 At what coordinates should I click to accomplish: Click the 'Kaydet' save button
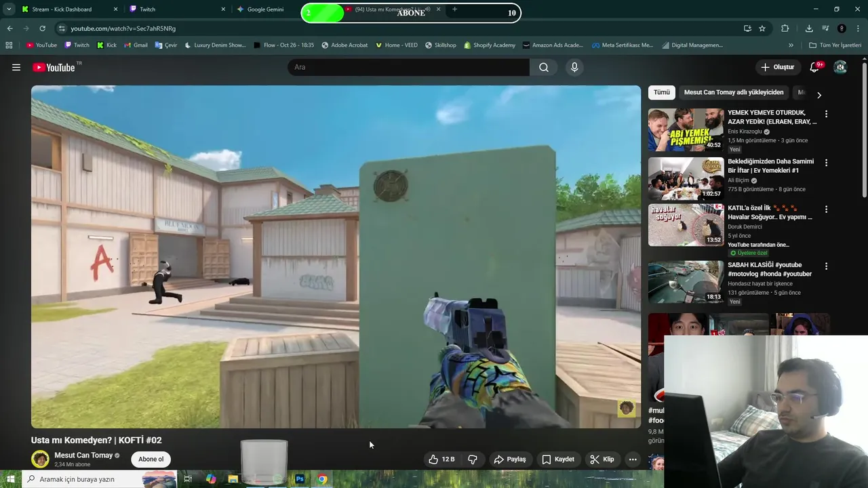point(557,459)
